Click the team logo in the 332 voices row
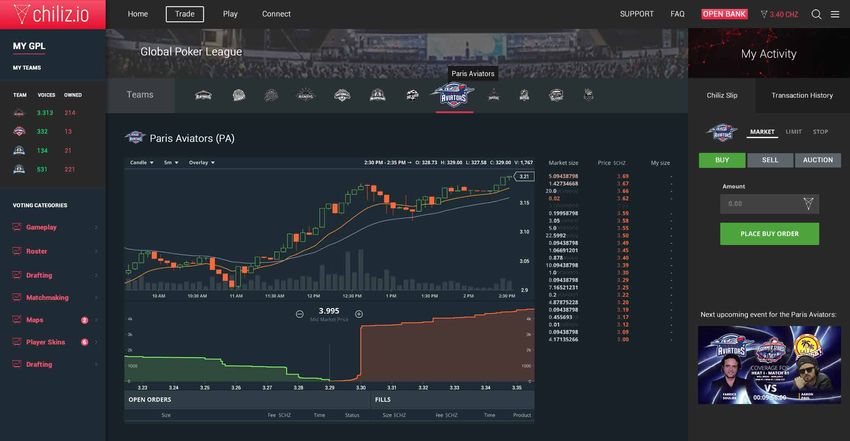 [19, 131]
